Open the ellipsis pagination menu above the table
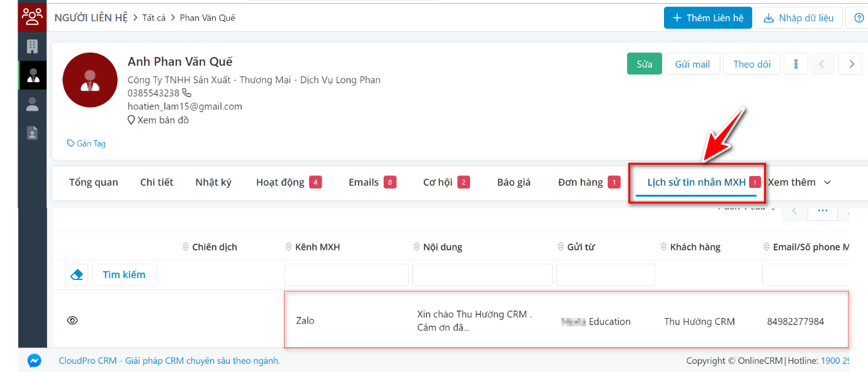 pos(822,211)
